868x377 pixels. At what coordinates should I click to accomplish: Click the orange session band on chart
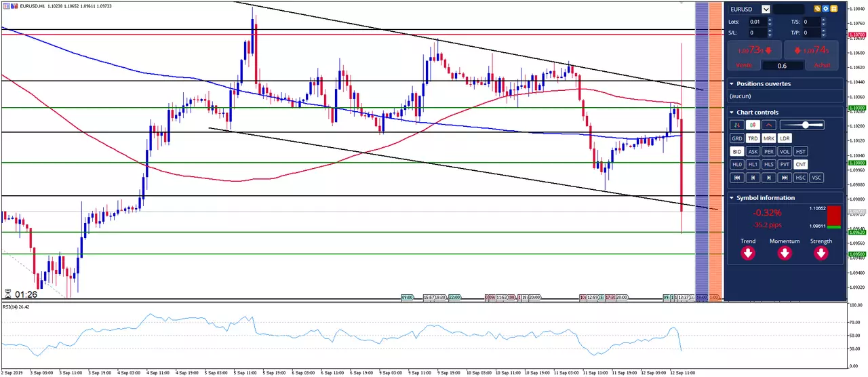pos(715,151)
